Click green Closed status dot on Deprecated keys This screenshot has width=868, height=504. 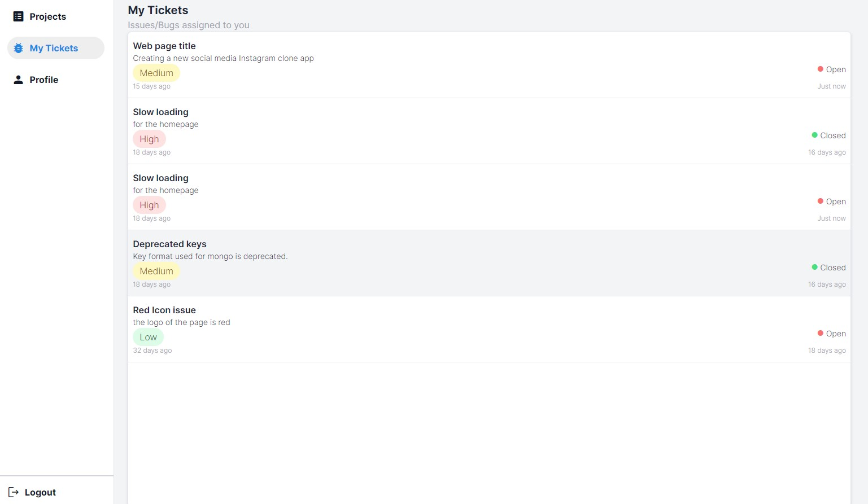pos(814,267)
